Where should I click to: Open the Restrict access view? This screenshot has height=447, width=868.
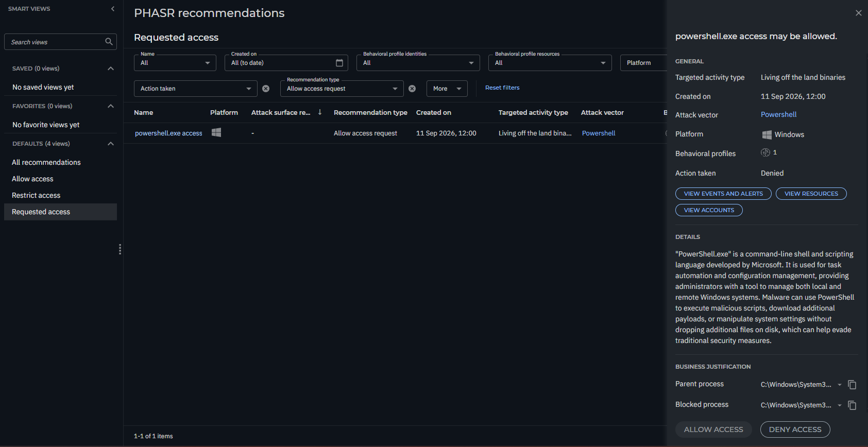[x=60, y=195]
